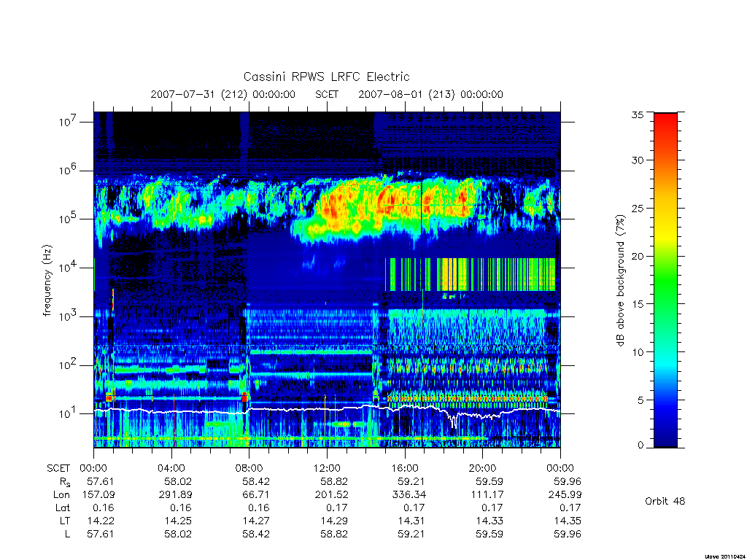Click the white dip in the line near 18:30
Image resolution: width=747 pixels, height=560 pixels.
click(x=453, y=420)
